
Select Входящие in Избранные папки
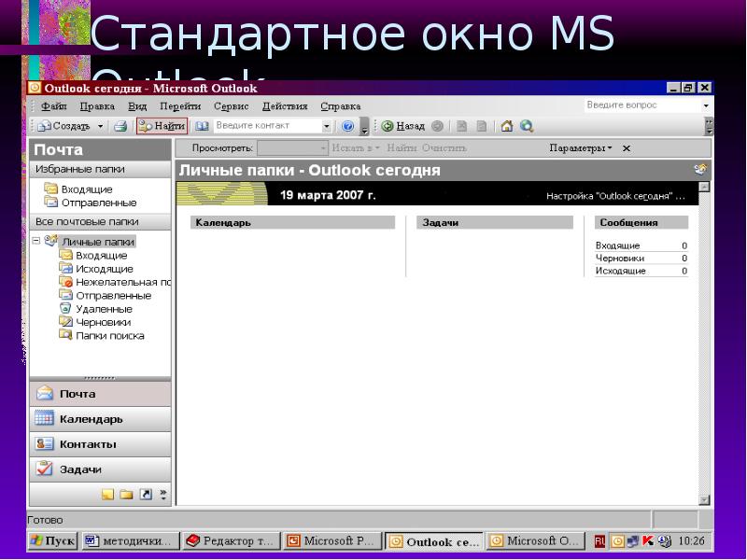pyautogui.click(x=78, y=189)
